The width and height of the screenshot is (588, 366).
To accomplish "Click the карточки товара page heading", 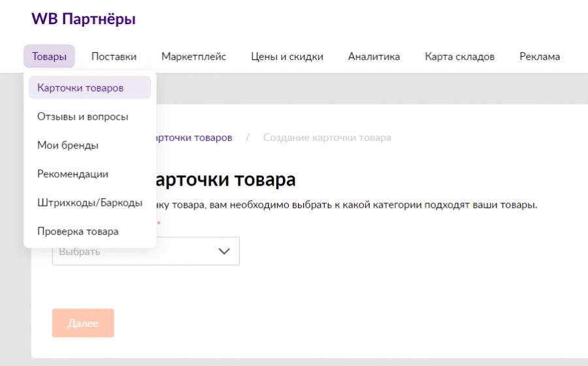I will 226,179.
